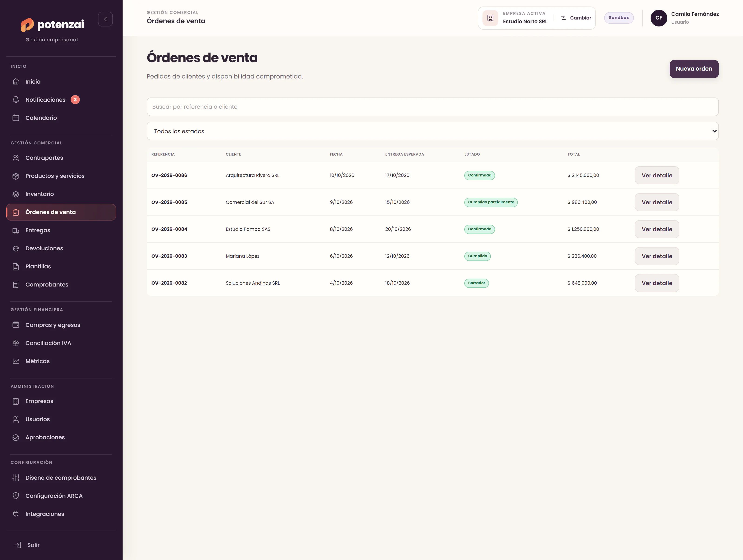Open the Camila Fernández user profile avatar

[659, 18]
